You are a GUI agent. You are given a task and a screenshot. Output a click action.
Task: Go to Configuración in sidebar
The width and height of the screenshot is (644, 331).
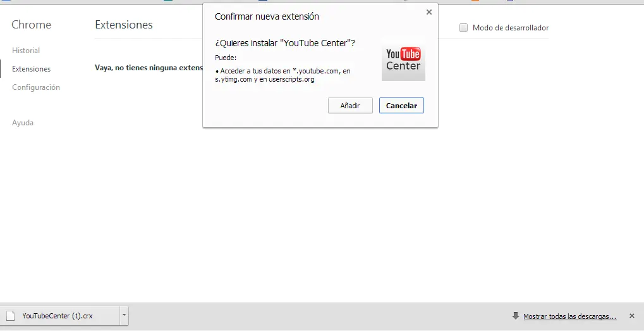(x=36, y=87)
